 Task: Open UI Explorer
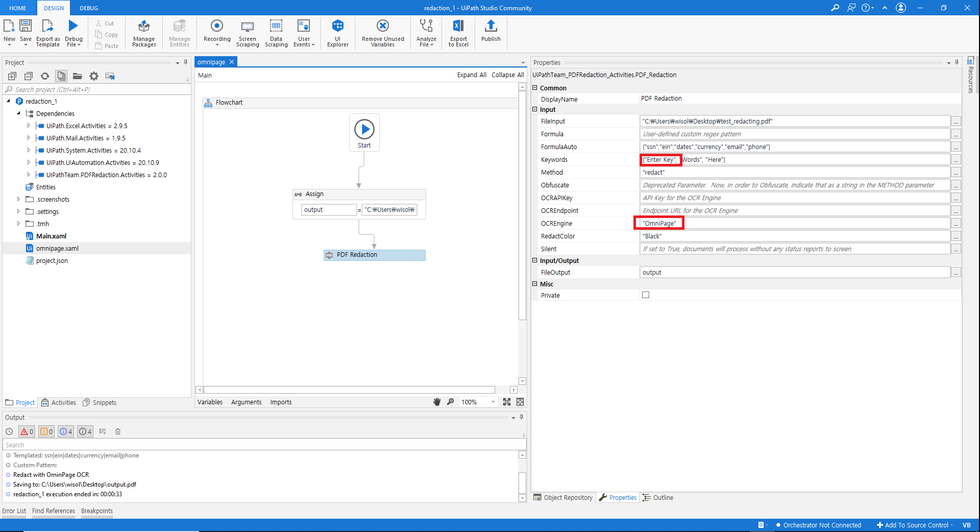tap(338, 33)
